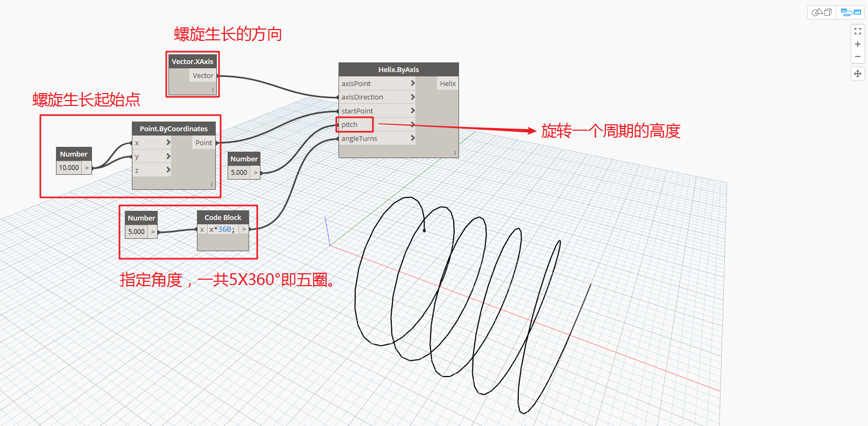Click the x input chevron on Point.ByCoordinates
The width and height of the screenshot is (868, 426).
(x=168, y=143)
